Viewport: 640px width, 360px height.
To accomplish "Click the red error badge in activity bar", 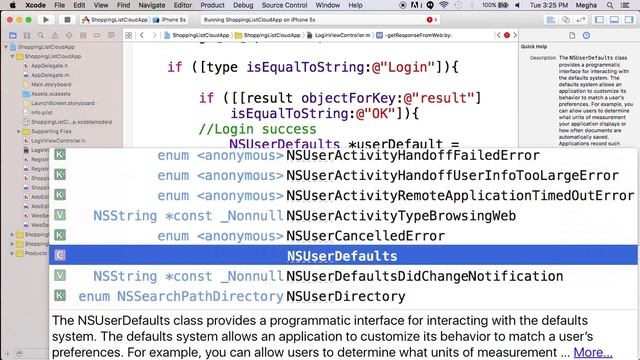I will coord(429,20).
